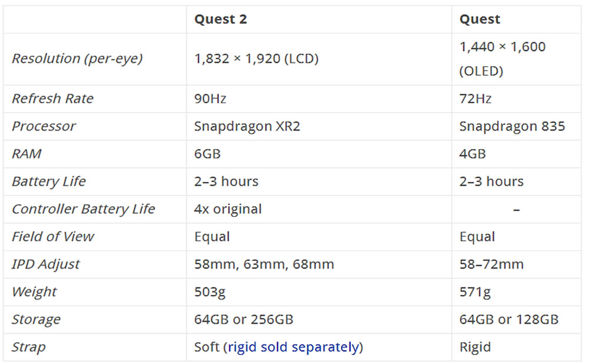
Task: Click the Field of View label
Action: coord(52,237)
